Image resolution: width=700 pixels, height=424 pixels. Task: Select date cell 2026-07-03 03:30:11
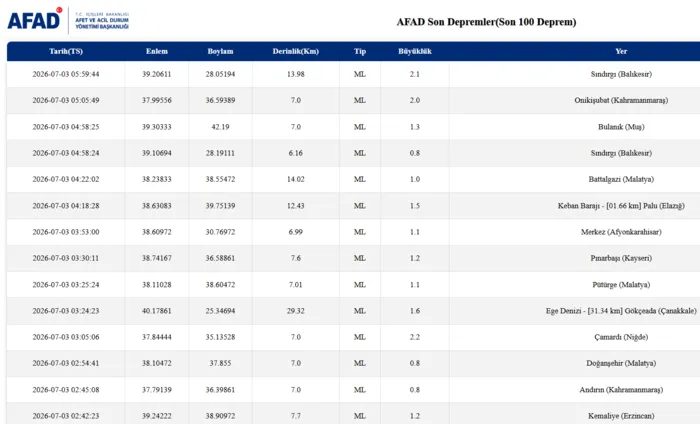(66, 258)
